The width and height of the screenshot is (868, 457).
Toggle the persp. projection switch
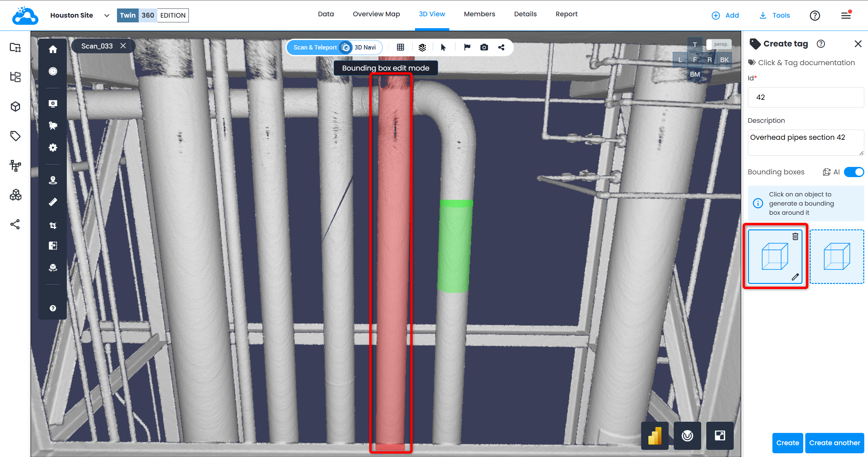(719, 44)
